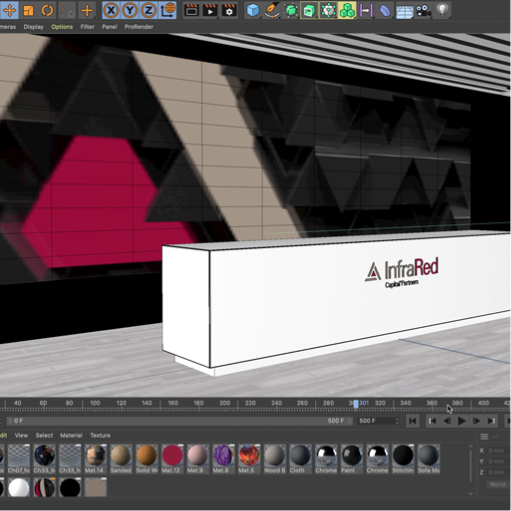The height and width of the screenshot is (511, 511).
Task: Step back one frame
Action: [x=447, y=421]
